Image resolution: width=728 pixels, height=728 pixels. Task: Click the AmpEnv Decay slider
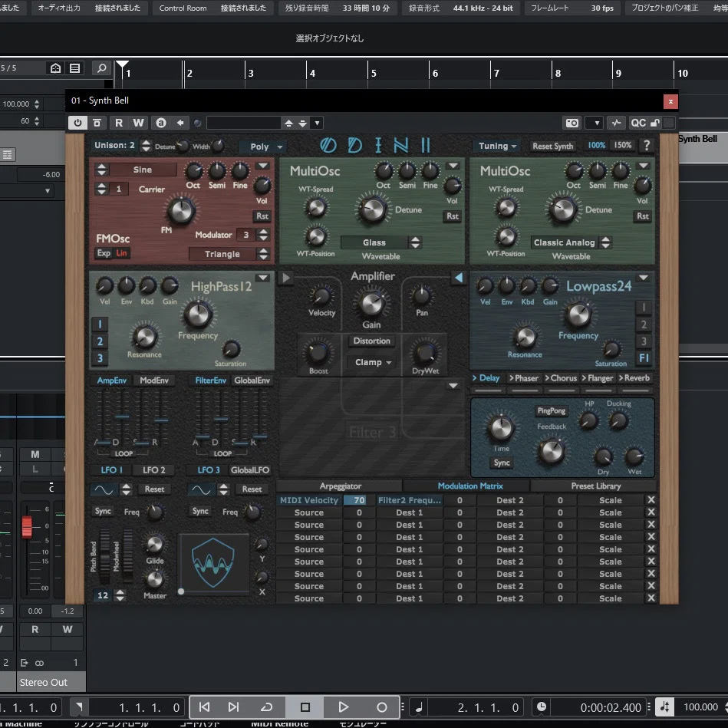coord(122,416)
